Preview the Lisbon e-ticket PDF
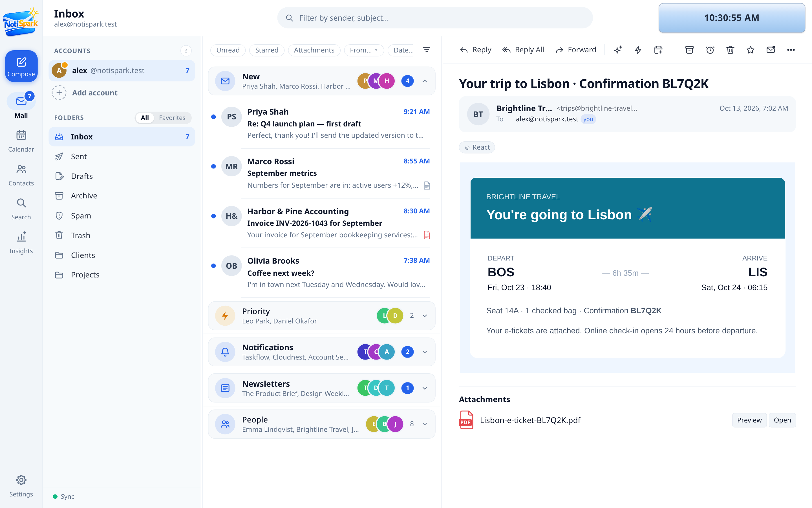Image resolution: width=812 pixels, height=508 pixels. click(749, 420)
